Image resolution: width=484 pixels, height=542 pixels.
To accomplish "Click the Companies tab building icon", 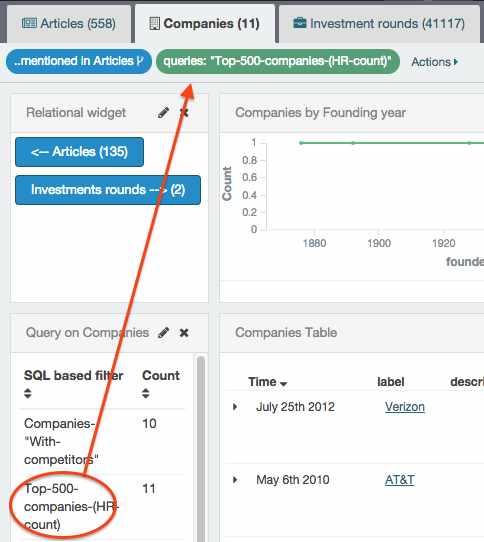I will click(x=155, y=24).
